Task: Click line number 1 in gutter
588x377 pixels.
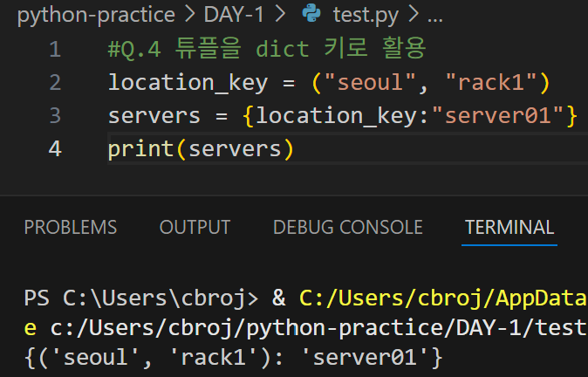Action: pyautogui.click(x=55, y=50)
